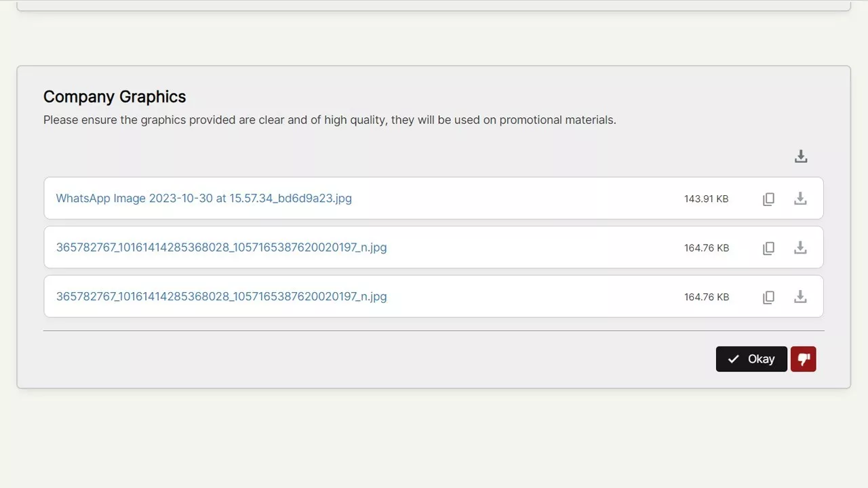Approve the graphics with the Okay button
Screen dimensions: 868x488
pyautogui.click(x=751, y=359)
